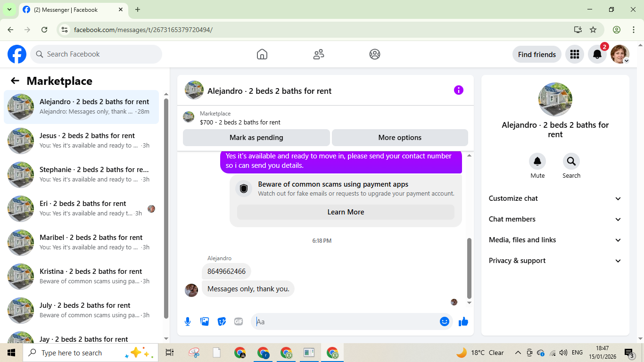
Task: Click the Search conversation magnifier icon
Action: click(x=571, y=161)
